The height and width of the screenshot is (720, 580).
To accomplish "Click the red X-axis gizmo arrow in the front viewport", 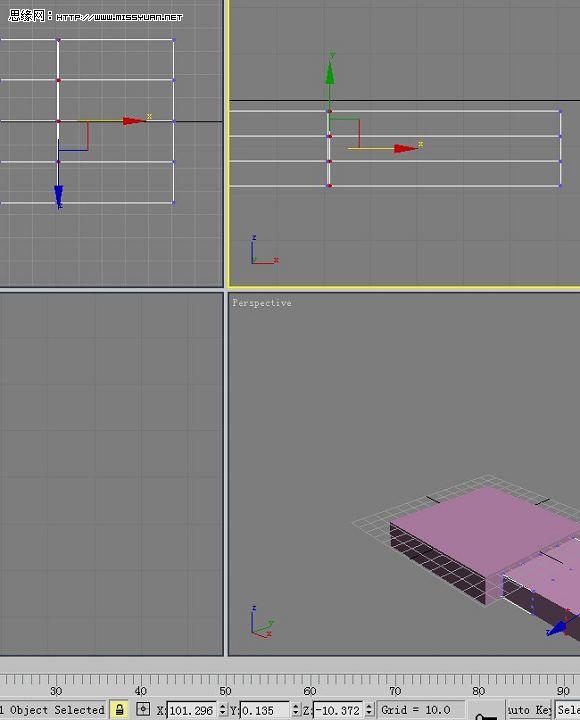I will pyautogui.click(x=406, y=148).
